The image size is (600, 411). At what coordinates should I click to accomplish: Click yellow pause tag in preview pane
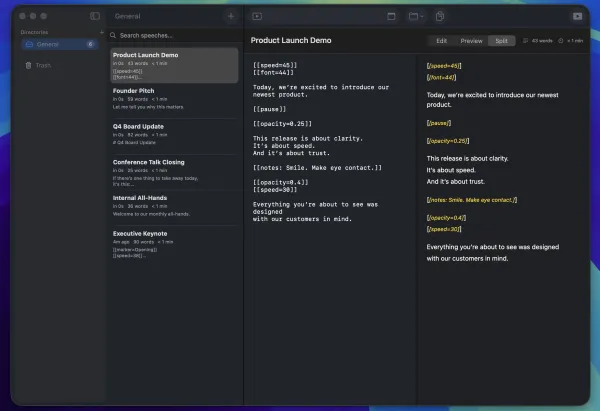coord(439,123)
